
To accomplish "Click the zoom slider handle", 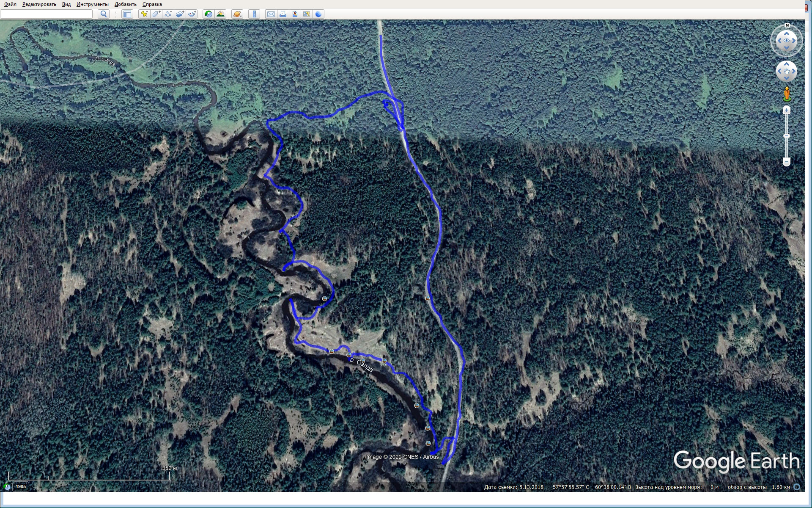I will tap(786, 136).
